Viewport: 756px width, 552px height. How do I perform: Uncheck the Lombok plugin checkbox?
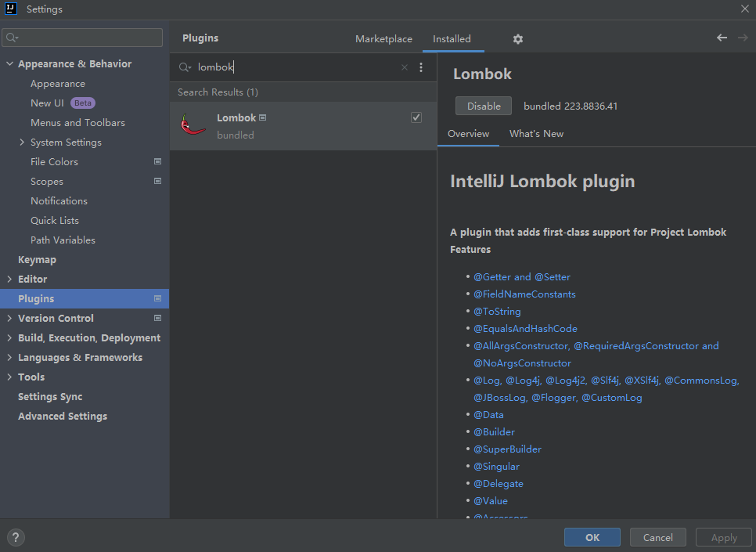coord(416,117)
